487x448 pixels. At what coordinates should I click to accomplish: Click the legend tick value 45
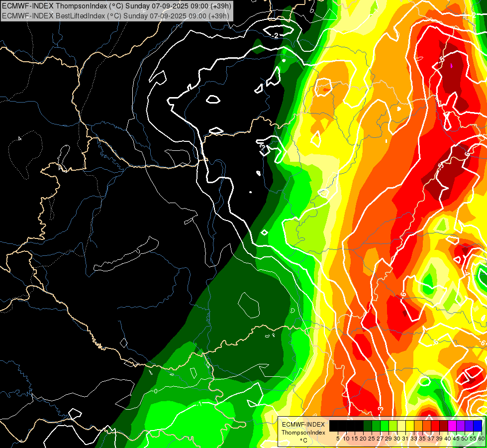tap(456, 439)
